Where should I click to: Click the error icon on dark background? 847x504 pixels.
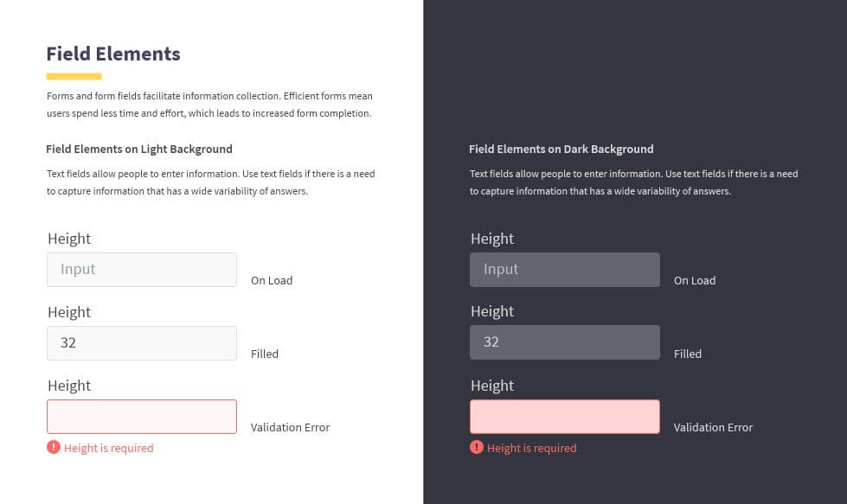coord(477,447)
